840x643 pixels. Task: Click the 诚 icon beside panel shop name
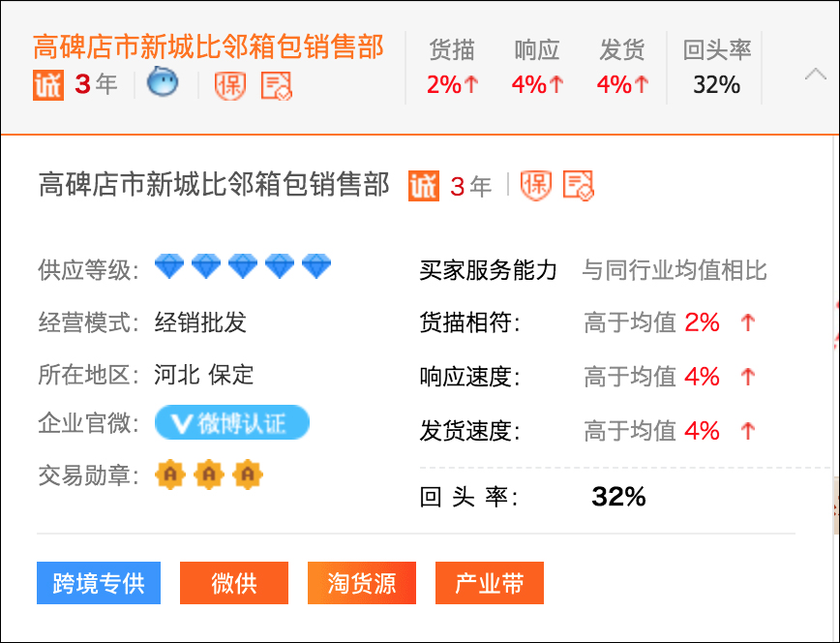click(423, 185)
